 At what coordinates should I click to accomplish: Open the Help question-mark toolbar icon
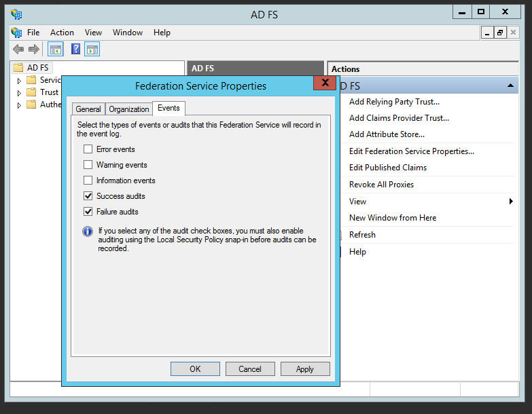tap(75, 50)
